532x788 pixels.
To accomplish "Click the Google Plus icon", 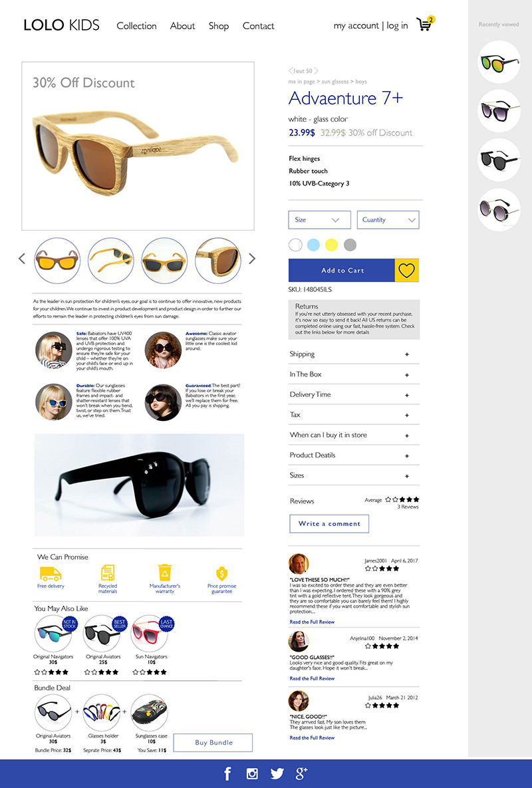I will point(301,773).
